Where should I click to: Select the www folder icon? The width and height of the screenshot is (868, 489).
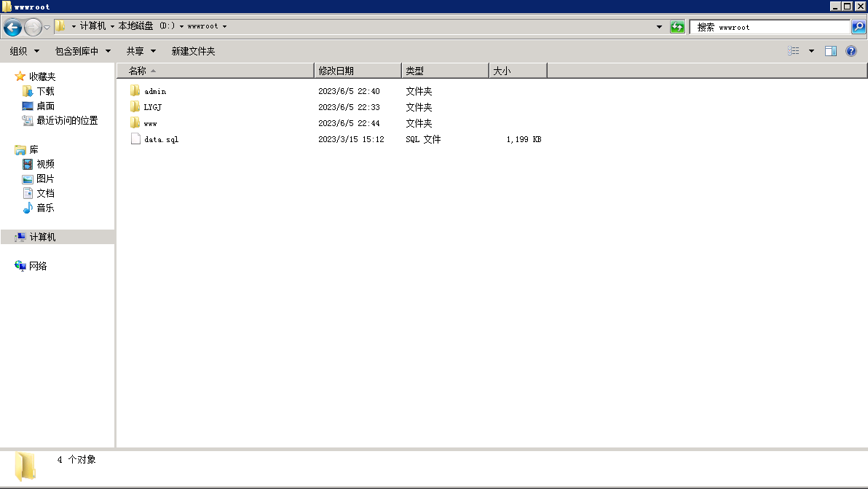tap(135, 123)
